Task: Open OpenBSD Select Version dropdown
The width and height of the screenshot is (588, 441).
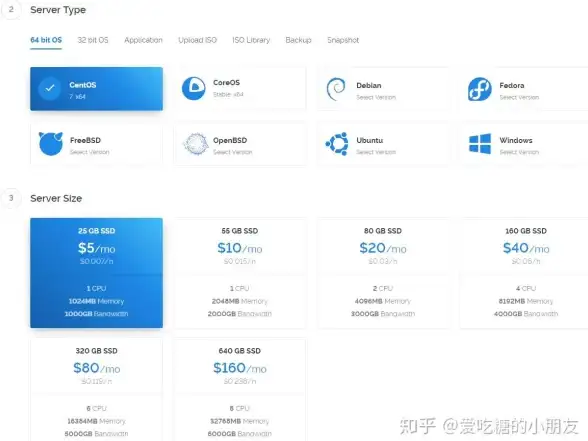Action: pos(232,152)
